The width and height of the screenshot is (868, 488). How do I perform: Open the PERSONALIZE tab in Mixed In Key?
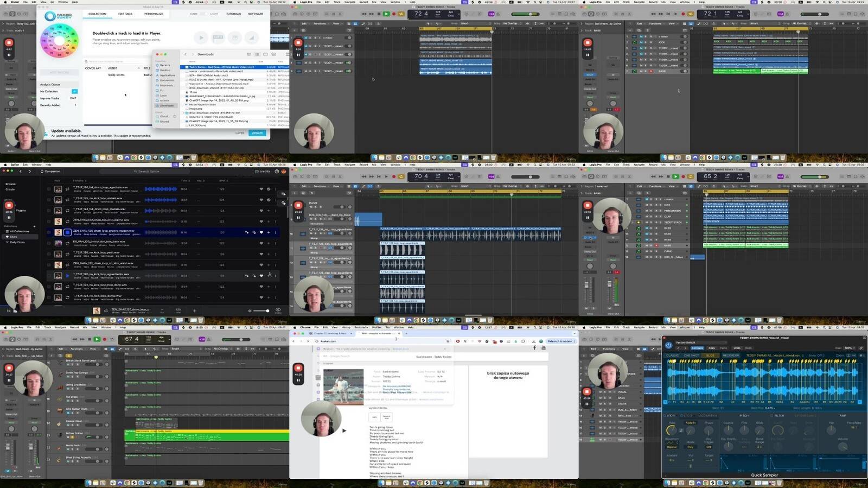[x=154, y=14]
